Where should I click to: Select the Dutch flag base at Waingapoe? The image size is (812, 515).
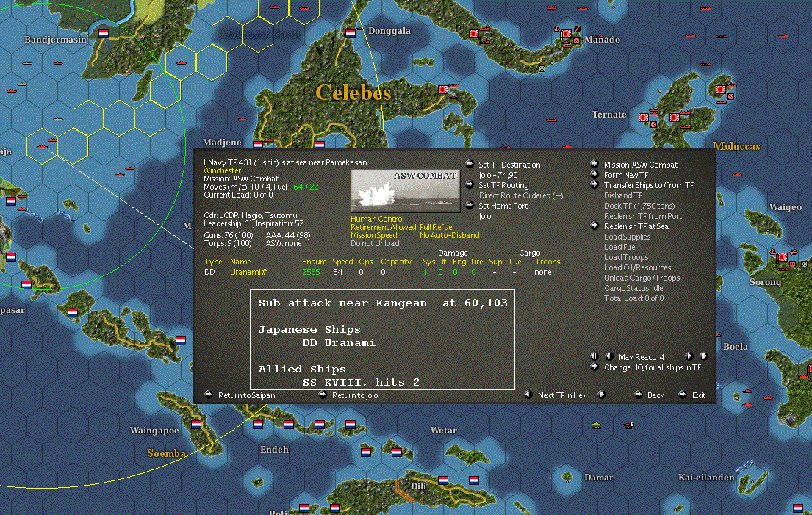[195, 425]
